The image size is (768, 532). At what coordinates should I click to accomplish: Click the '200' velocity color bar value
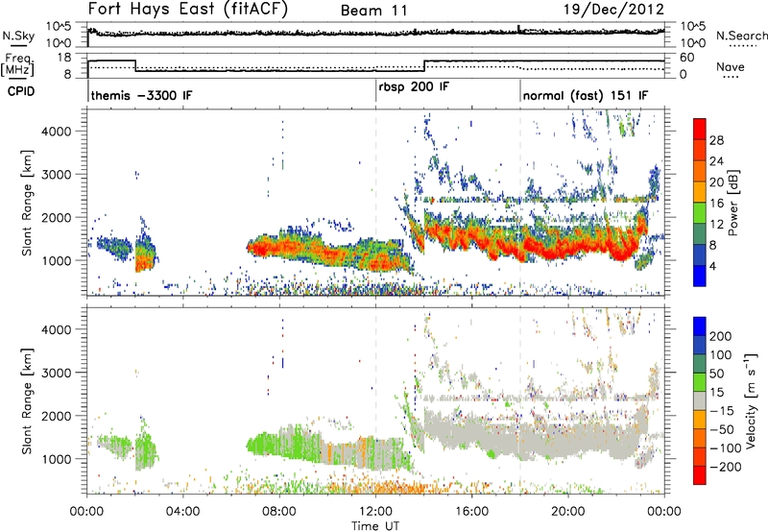[x=721, y=336]
